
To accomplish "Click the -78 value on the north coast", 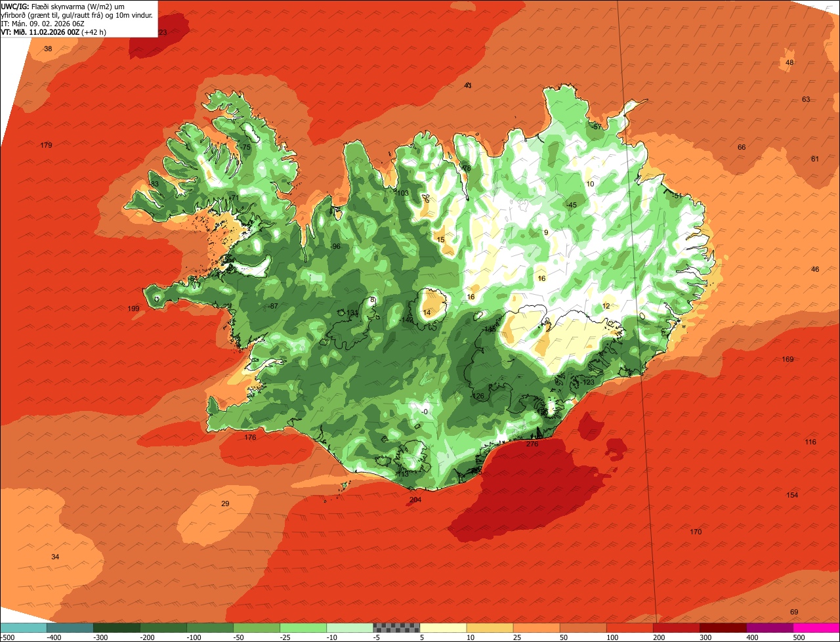I will click(x=466, y=169).
